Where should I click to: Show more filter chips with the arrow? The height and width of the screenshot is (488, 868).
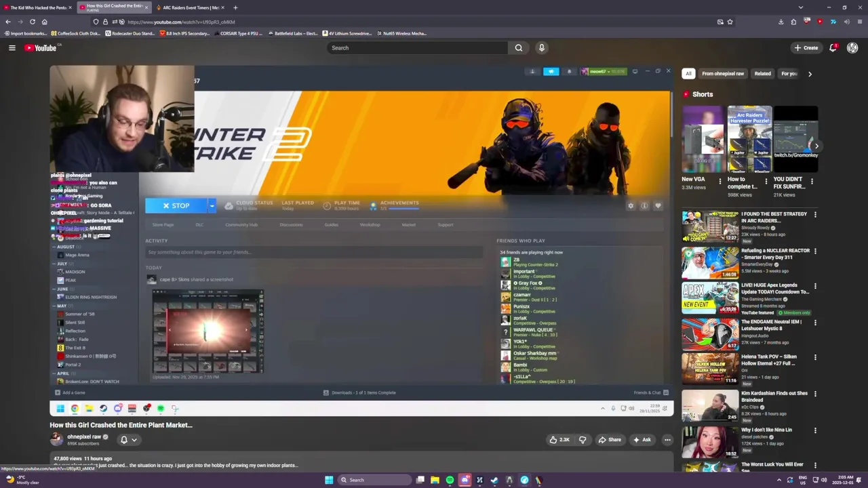(810, 73)
